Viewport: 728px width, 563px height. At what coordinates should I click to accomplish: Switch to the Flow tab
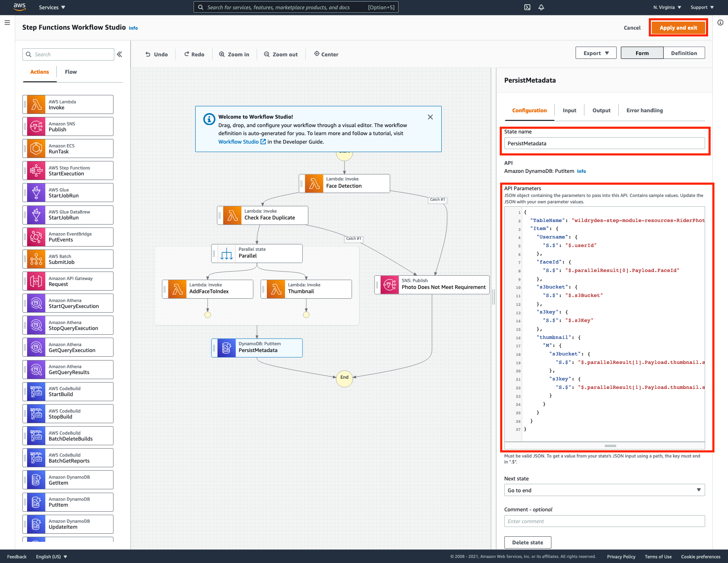71,72
